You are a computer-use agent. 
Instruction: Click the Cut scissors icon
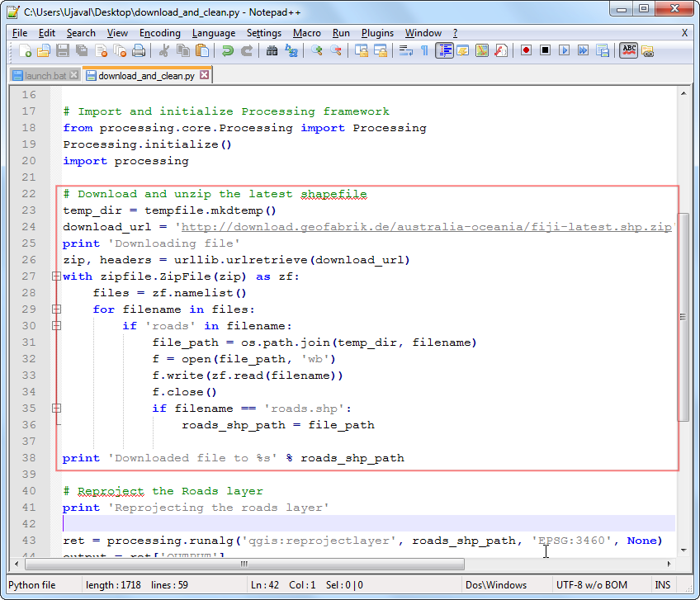point(164,50)
